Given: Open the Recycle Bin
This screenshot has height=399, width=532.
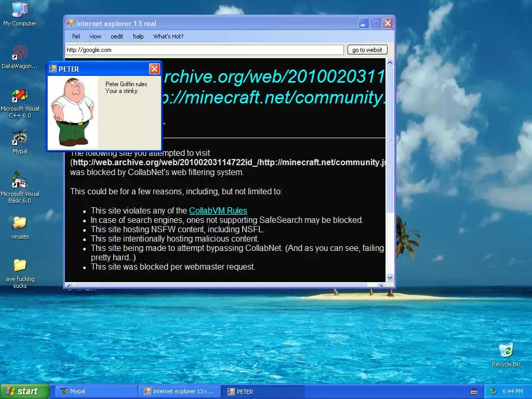Looking at the screenshot, I should pyautogui.click(x=506, y=354).
